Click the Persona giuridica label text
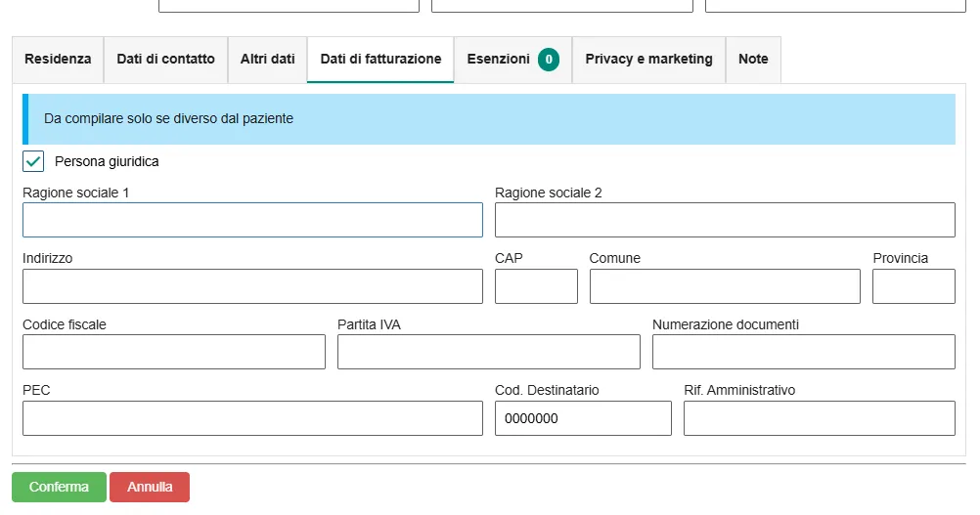Viewport: 980px width, 515px height. (x=107, y=161)
